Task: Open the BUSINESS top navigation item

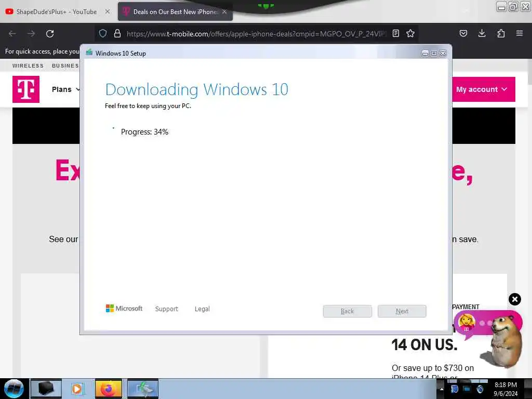Action: point(65,66)
